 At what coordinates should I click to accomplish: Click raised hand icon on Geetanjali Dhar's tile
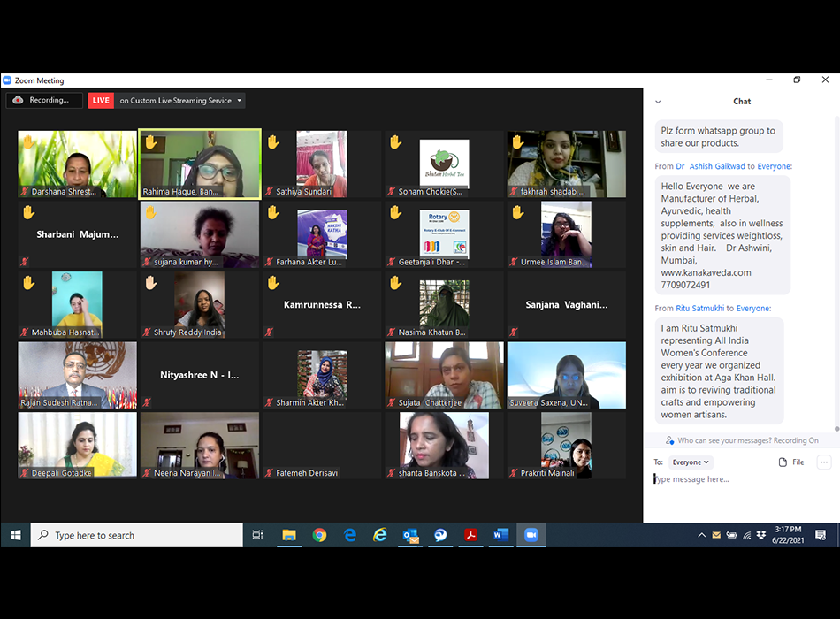[395, 213]
